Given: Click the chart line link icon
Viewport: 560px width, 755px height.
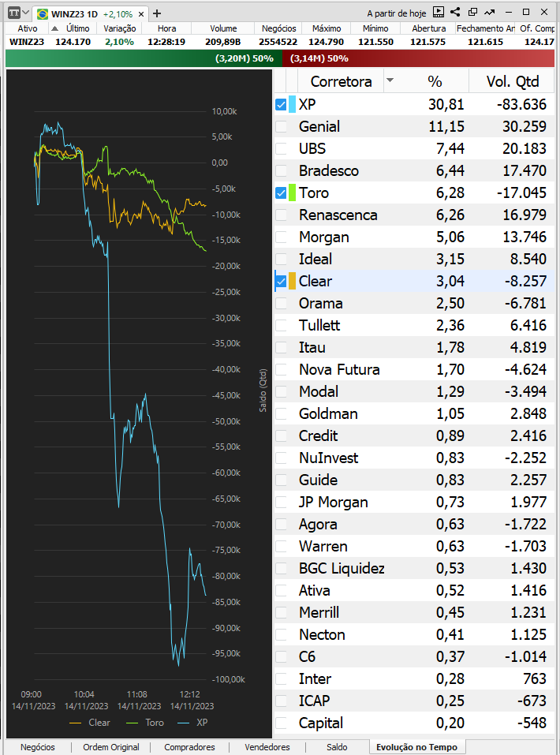Looking at the screenshot, I should 490,12.
